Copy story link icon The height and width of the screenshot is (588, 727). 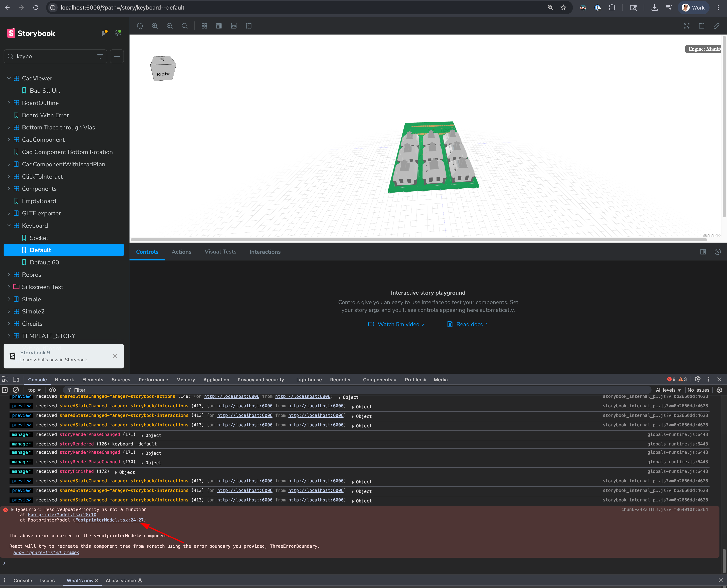coord(716,26)
